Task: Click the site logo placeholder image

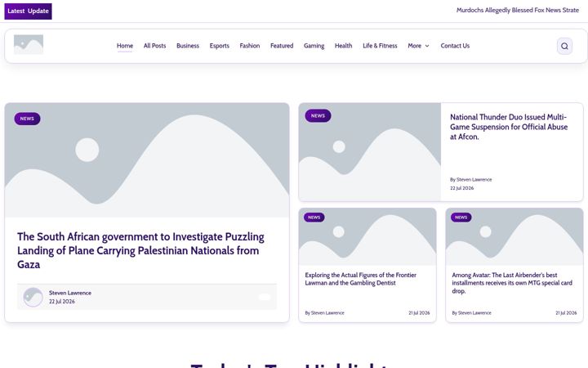Action: [29, 45]
